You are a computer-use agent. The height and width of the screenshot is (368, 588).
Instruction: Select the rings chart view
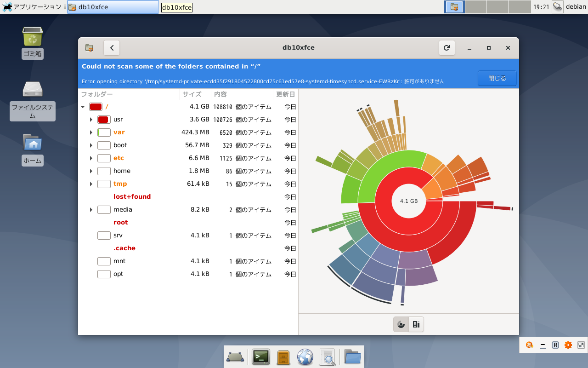tap(401, 324)
